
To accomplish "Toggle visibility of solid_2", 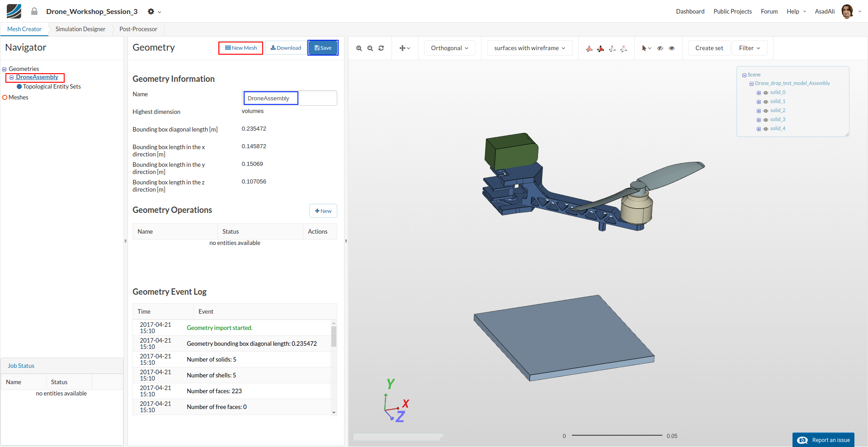I will 766,111.
